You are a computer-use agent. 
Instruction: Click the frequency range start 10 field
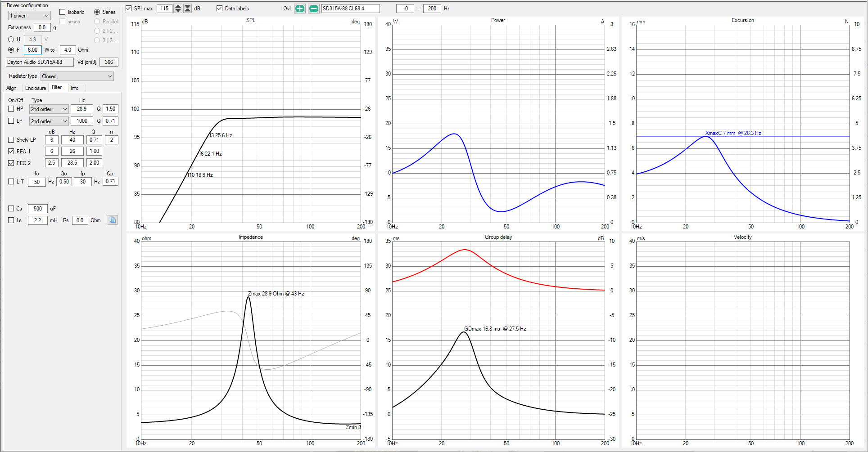[x=405, y=9]
